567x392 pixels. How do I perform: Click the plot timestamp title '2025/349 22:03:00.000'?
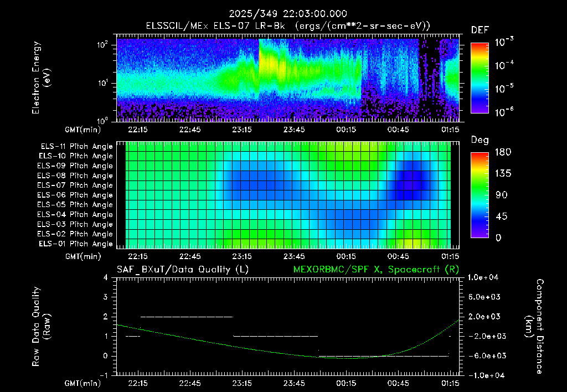288,14
